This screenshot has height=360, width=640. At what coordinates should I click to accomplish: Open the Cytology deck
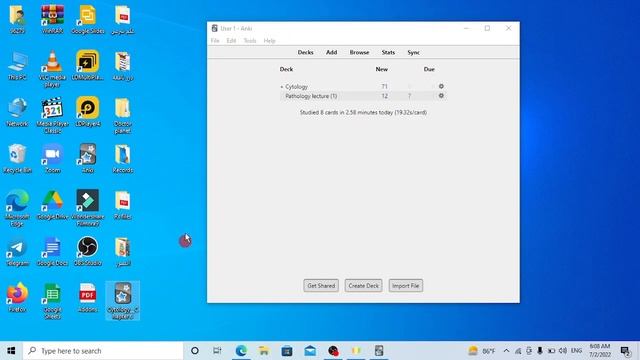[296, 87]
